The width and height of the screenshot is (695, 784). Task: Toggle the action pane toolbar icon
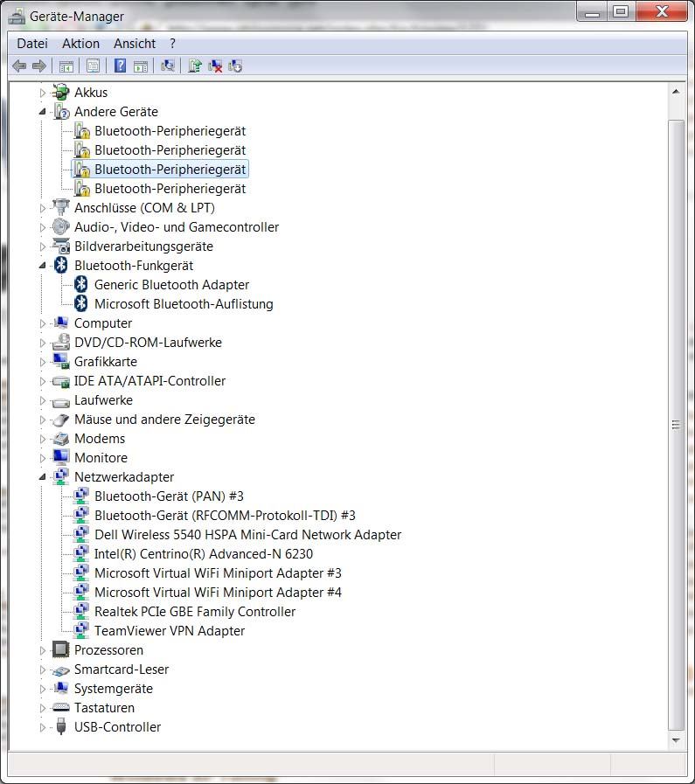[141, 66]
